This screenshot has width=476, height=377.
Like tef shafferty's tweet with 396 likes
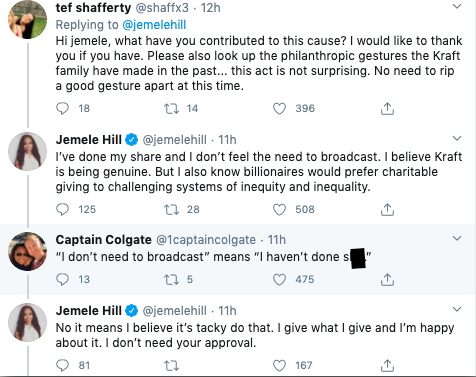pos(279,109)
